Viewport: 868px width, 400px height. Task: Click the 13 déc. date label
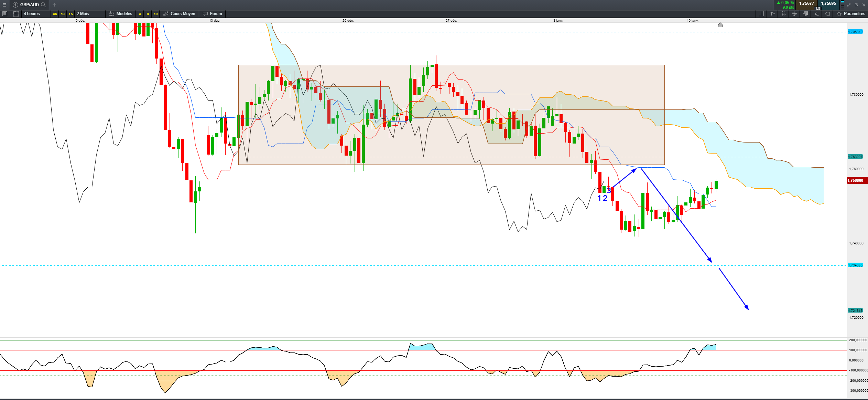pyautogui.click(x=215, y=21)
